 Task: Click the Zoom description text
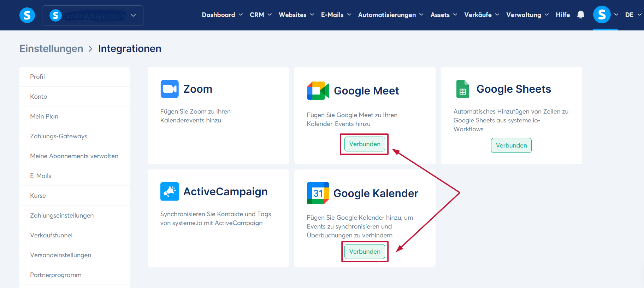point(195,116)
